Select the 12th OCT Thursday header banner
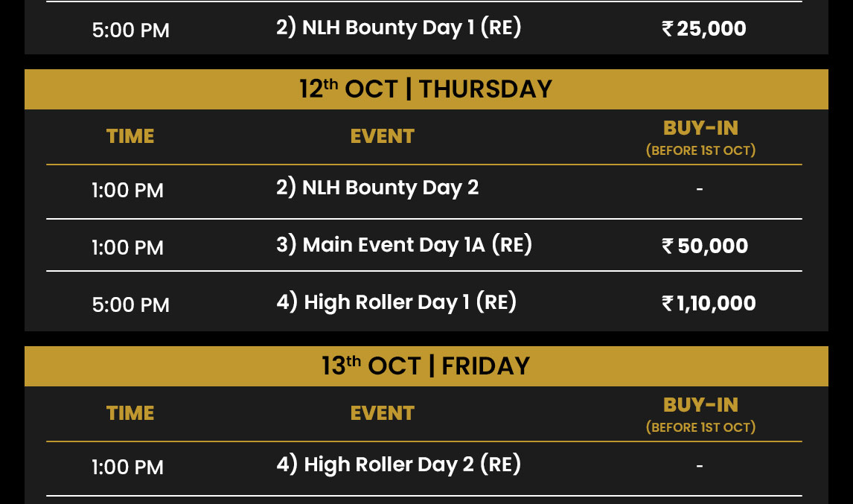Screen dimensions: 853x504 (426, 89)
